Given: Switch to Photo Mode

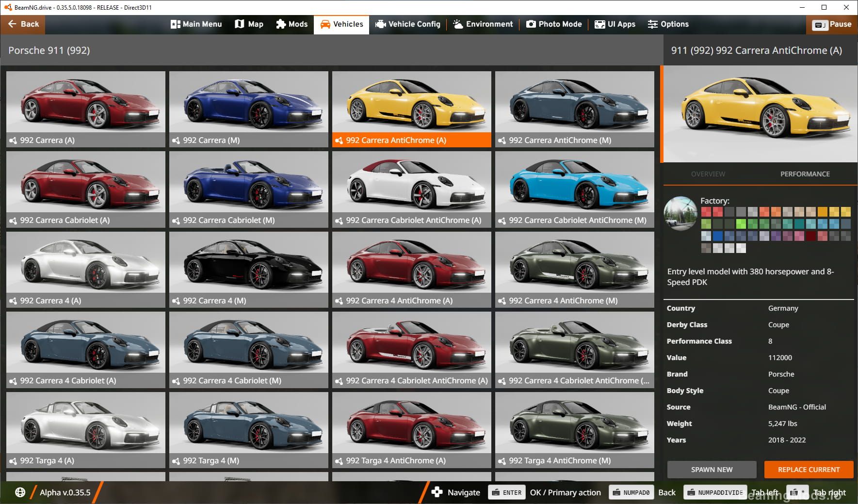Looking at the screenshot, I should (554, 24).
